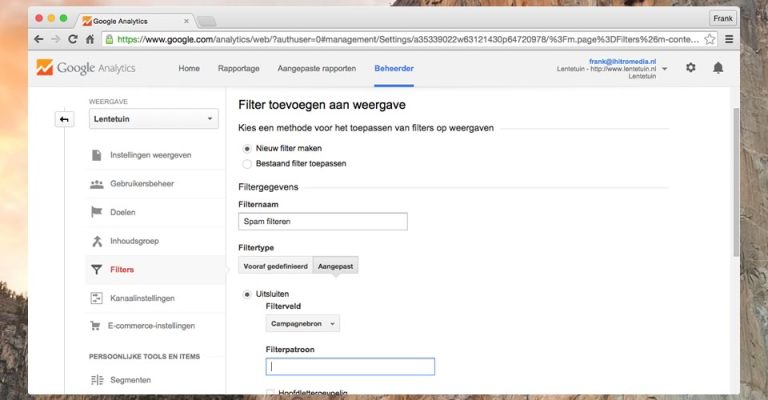This screenshot has height=400, width=768.
Task: Click the Doelen flag icon
Action: [x=97, y=212]
